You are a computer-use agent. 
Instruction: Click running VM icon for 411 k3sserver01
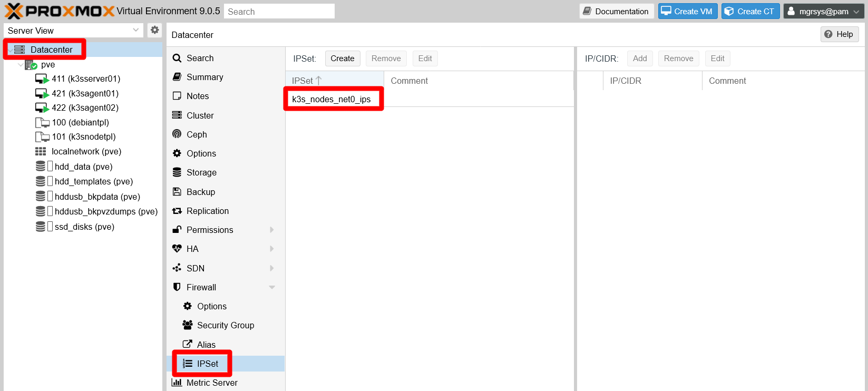(x=42, y=79)
